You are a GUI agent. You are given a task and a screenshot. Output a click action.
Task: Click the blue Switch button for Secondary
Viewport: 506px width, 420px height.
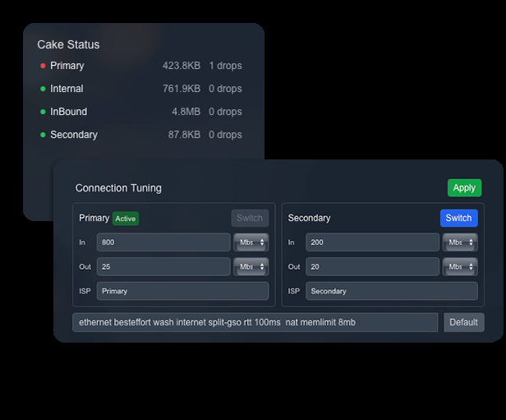458,218
